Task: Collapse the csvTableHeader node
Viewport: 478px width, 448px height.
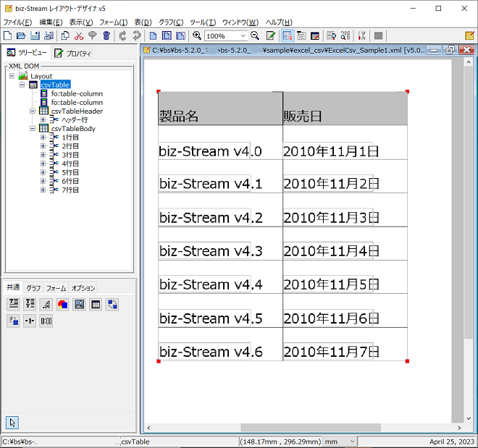Action: [33, 111]
